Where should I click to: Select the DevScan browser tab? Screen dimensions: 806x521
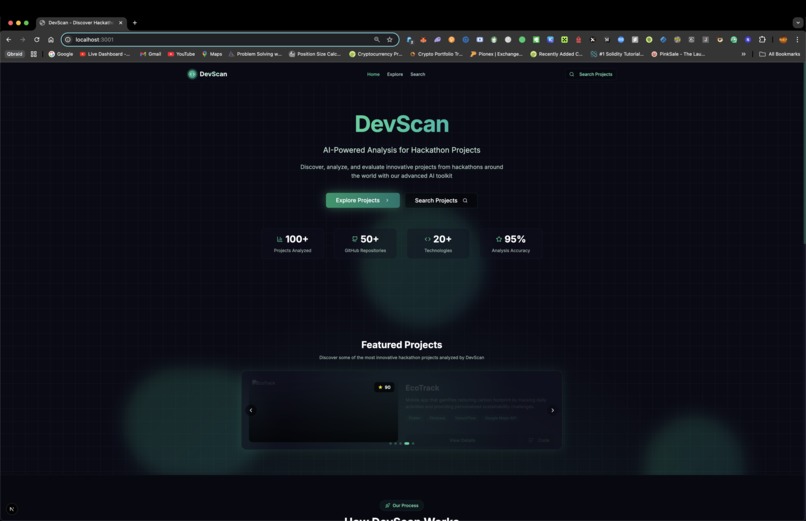point(81,23)
